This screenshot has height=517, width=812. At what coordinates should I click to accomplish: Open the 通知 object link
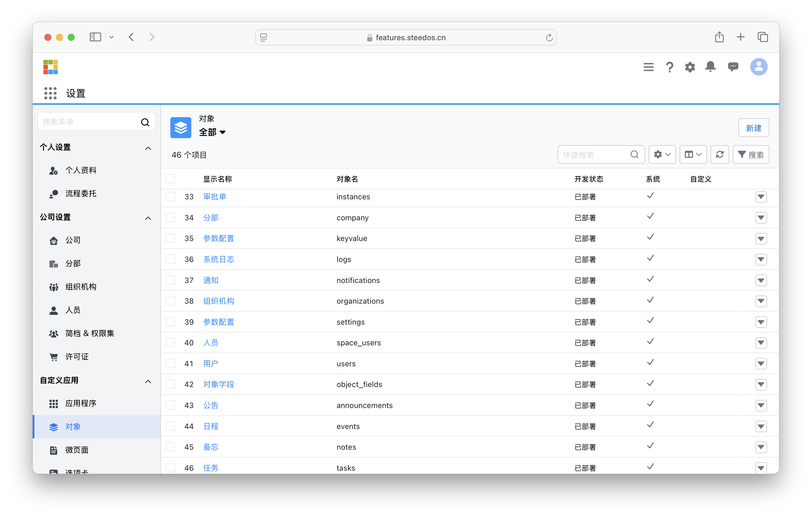point(211,280)
